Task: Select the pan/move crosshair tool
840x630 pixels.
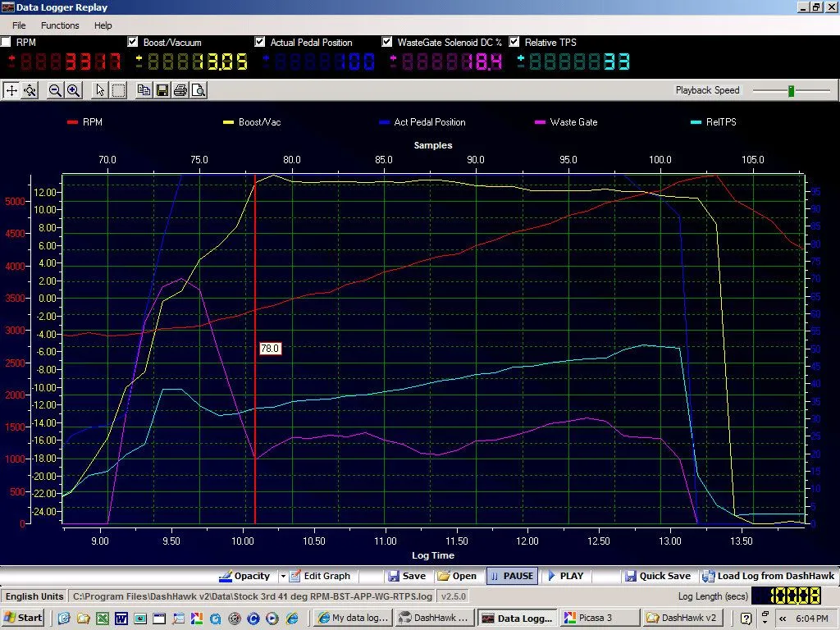Action: tap(11, 91)
